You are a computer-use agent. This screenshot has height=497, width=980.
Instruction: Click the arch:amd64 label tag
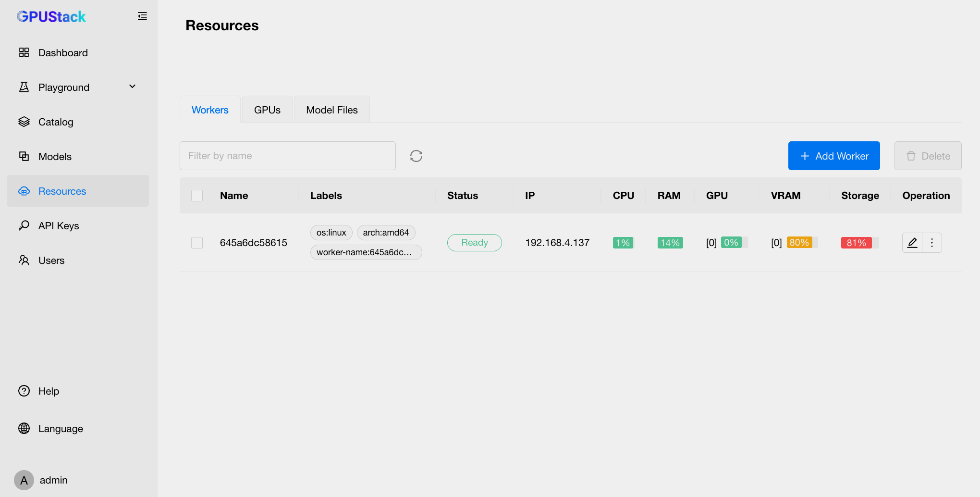click(x=386, y=233)
